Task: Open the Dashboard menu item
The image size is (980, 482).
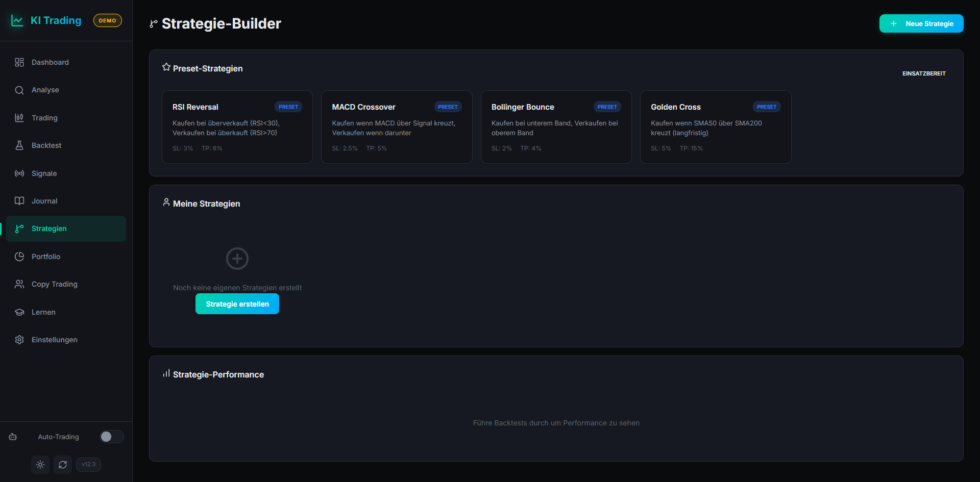Action: point(50,62)
